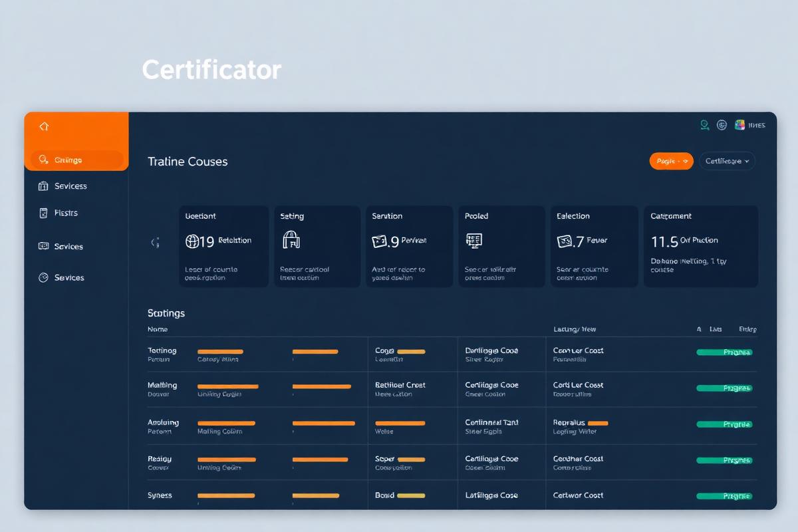Click the orange Pagie arrow button
Viewport: 798px width, 532px height.
pyautogui.click(x=671, y=161)
